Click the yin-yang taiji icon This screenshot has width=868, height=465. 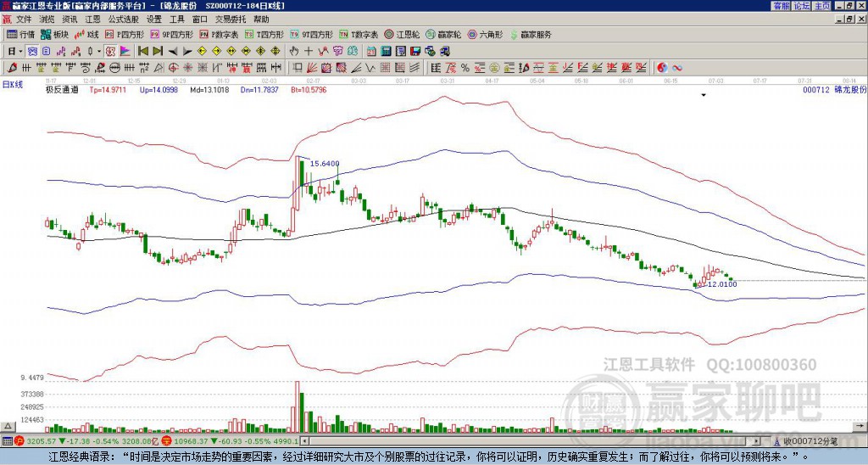click(662, 68)
